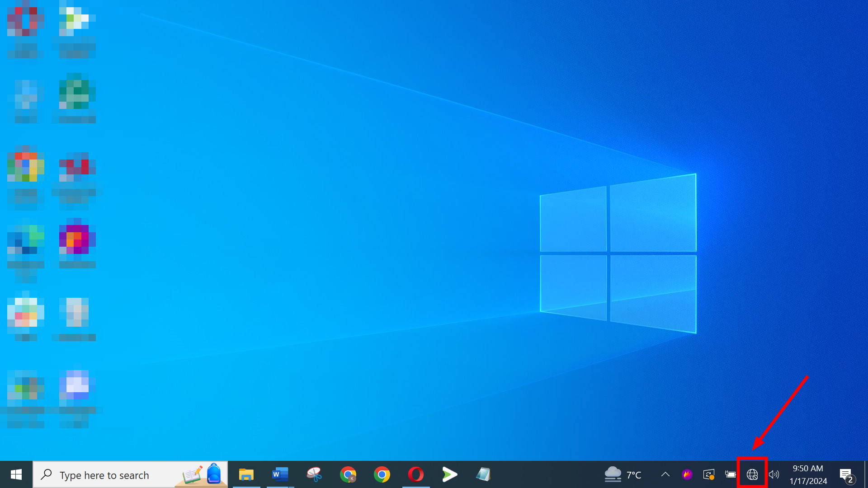Open the Start menu
The image size is (868, 488).
pyautogui.click(x=16, y=475)
